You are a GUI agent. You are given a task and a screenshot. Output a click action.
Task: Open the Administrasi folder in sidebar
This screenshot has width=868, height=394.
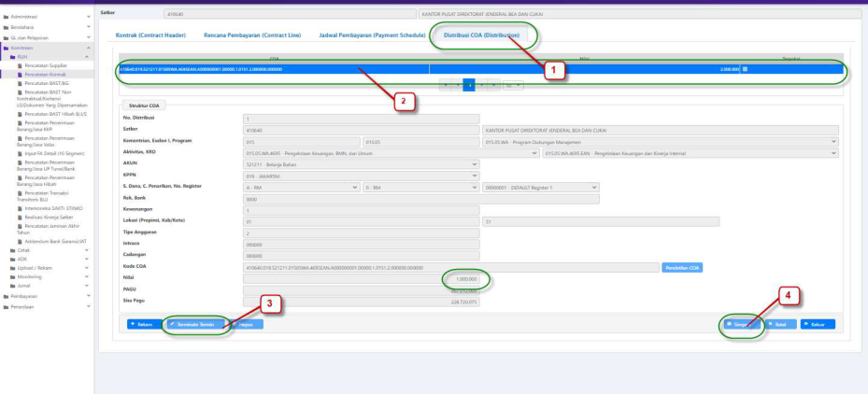pos(28,17)
